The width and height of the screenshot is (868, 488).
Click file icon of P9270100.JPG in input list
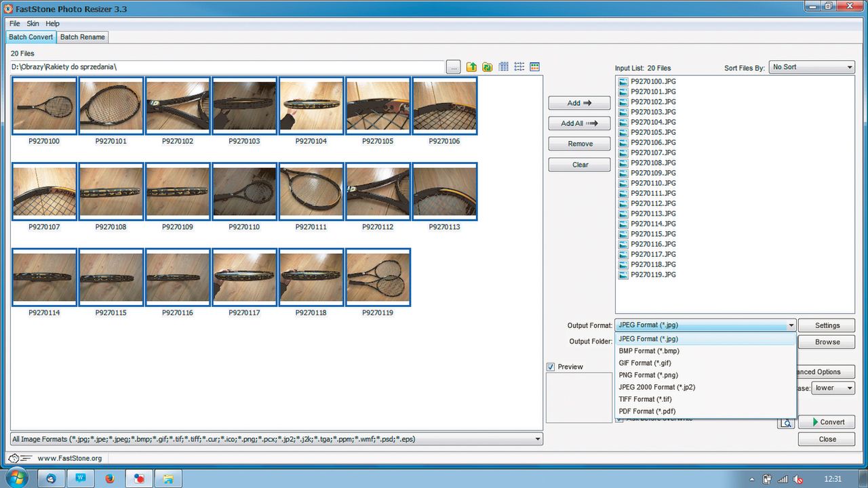pos(623,81)
